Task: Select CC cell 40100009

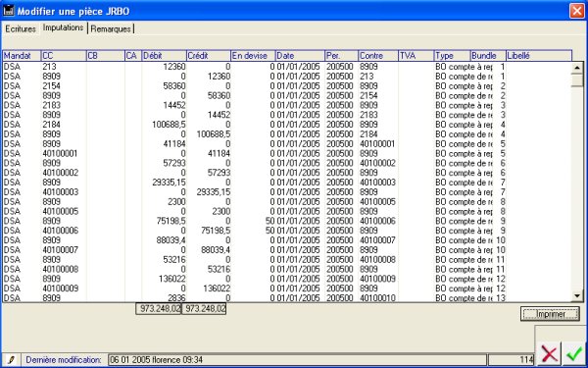Action: point(60,289)
